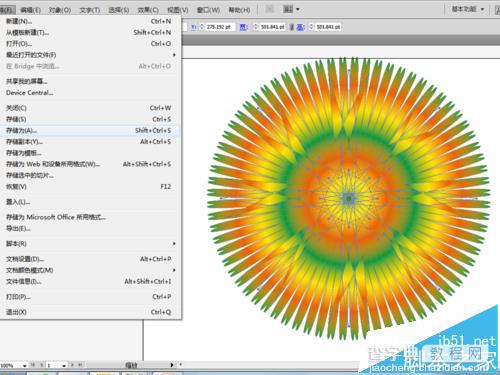The width and height of the screenshot is (500, 375).
Task: Open 文件信息(I)... from the File menu
Action: pos(90,281)
